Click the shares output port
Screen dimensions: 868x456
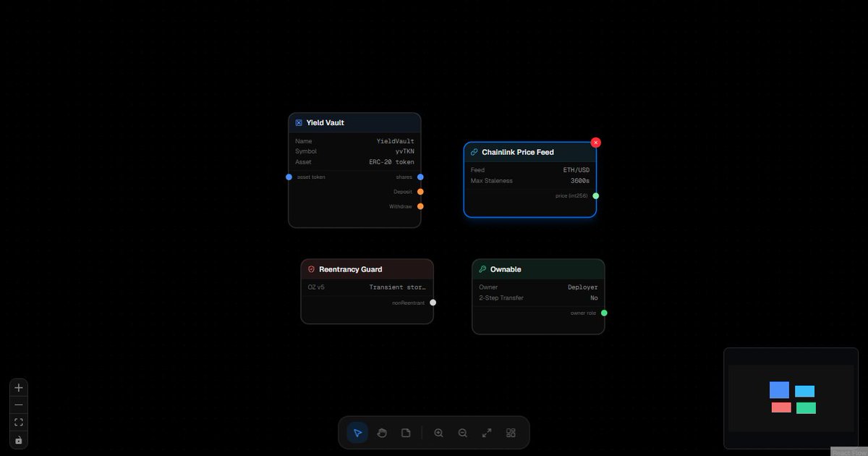pos(420,177)
